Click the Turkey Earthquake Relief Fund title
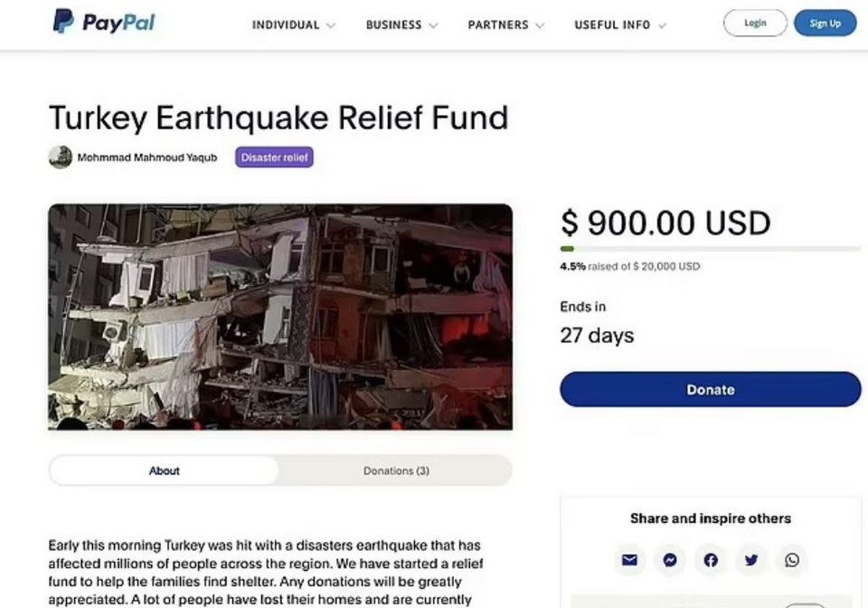 278,119
